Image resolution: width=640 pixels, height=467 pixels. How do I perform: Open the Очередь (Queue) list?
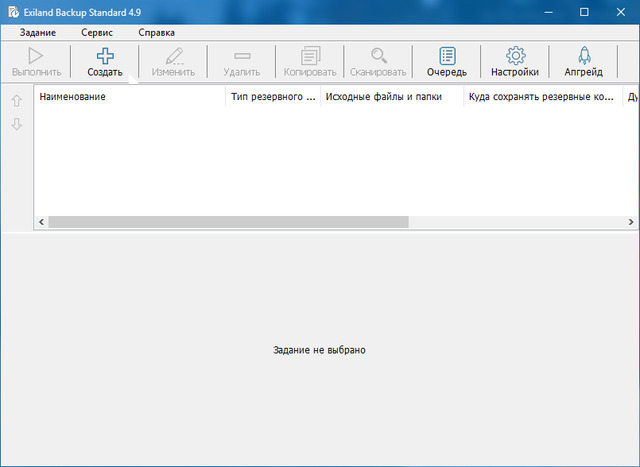pyautogui.click(x=447, y=56)
